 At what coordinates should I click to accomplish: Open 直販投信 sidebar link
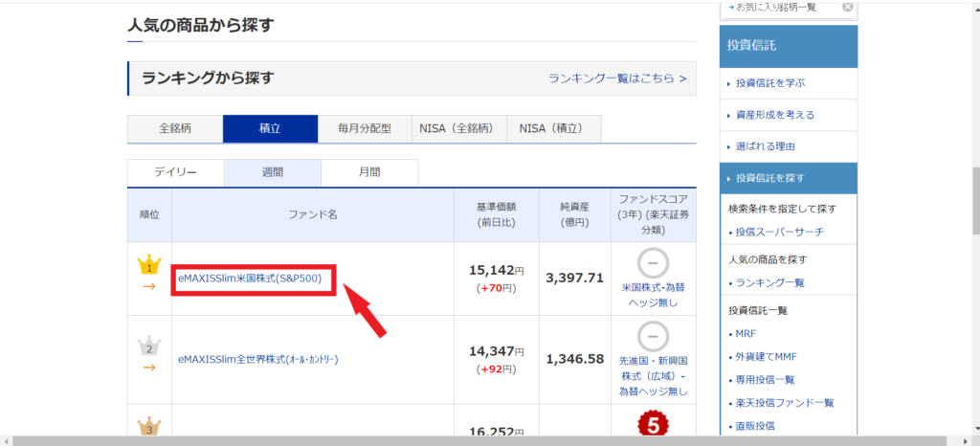pyautogui.click(x=755, y=426)
